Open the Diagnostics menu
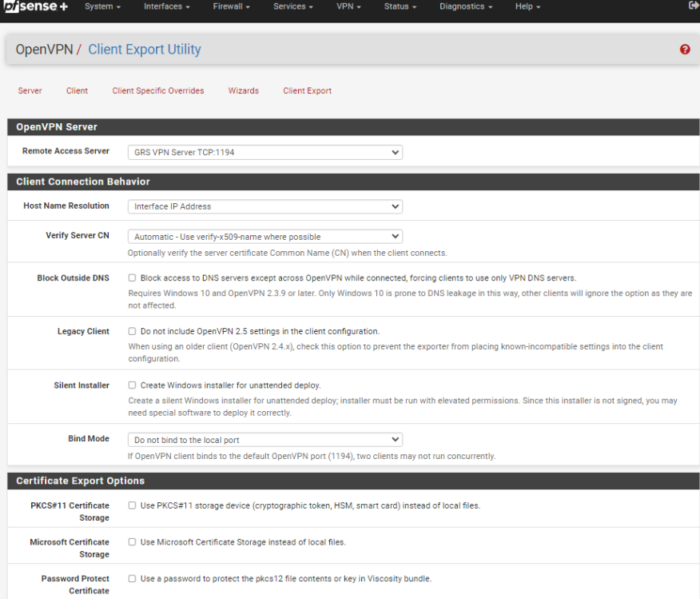Screen dimensions: 700x599 pyautogui.click(x=466, y=6)
